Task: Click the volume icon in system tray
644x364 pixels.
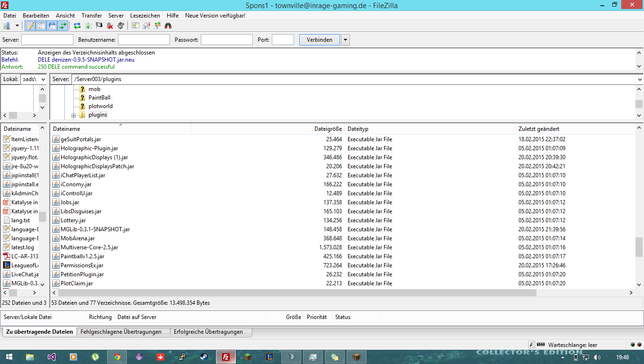Action: point(597,357)
